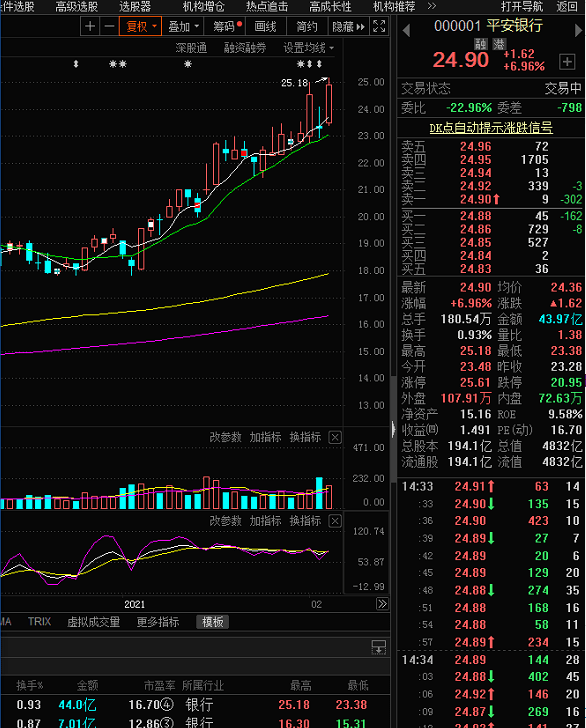
Task: Select the 模板 template tab
Action: click(x=213, y=622)
